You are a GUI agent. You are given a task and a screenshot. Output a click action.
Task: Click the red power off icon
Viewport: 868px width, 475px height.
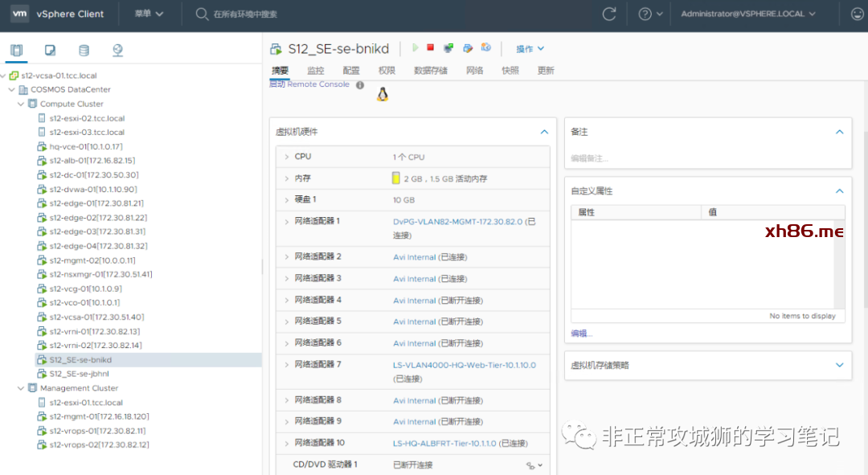pyautogui.click(x=431, y=48)
